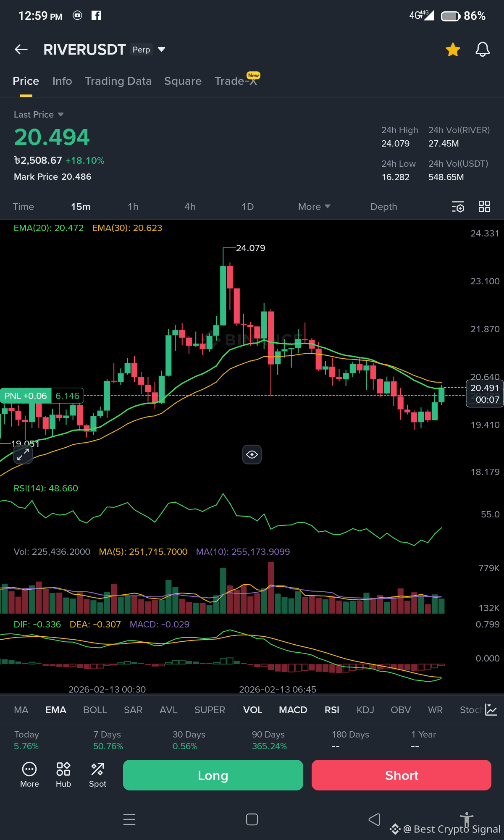
Task: Tap the 24h Low 16.282 value
Action: [395, 177]
